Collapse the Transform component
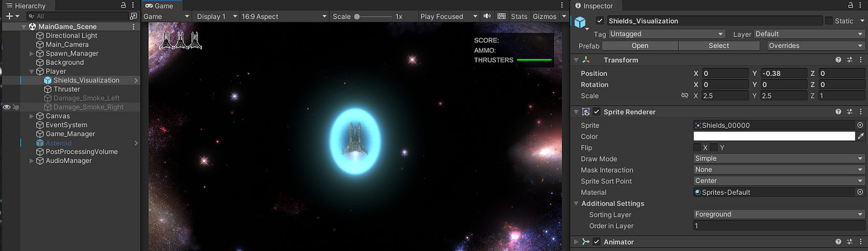Viewport: 868px width, 251px height. [576, 60]
